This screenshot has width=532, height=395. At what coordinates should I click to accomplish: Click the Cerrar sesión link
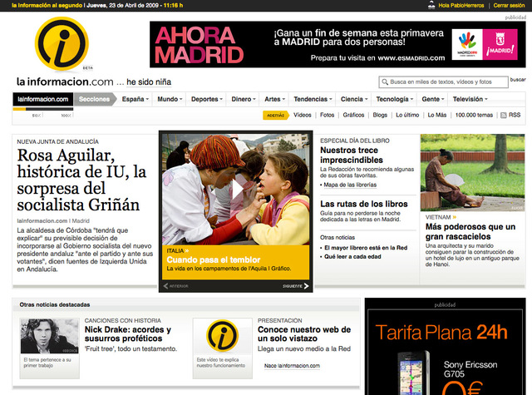point(509,6)
